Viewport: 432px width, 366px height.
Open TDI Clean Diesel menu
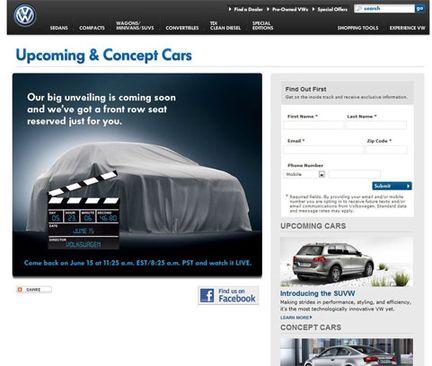click(x=225, y=26)
